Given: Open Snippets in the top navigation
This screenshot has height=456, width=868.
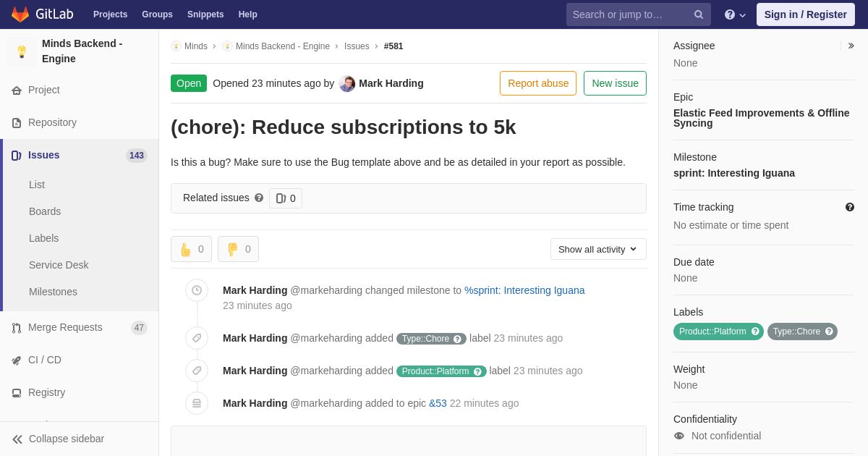Looking at the screenshot, I should (205, 14).
